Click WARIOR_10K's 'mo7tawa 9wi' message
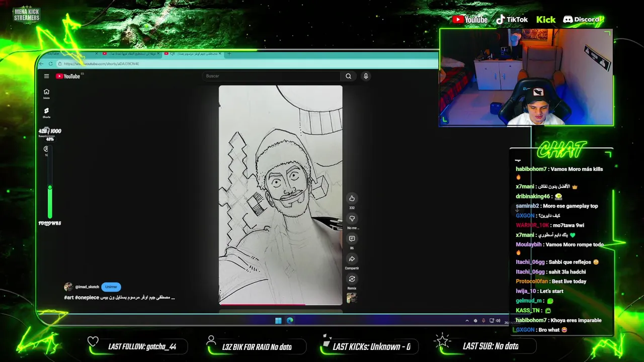The image size is (644, 362). pyautogui.click(x=550, y=225)
